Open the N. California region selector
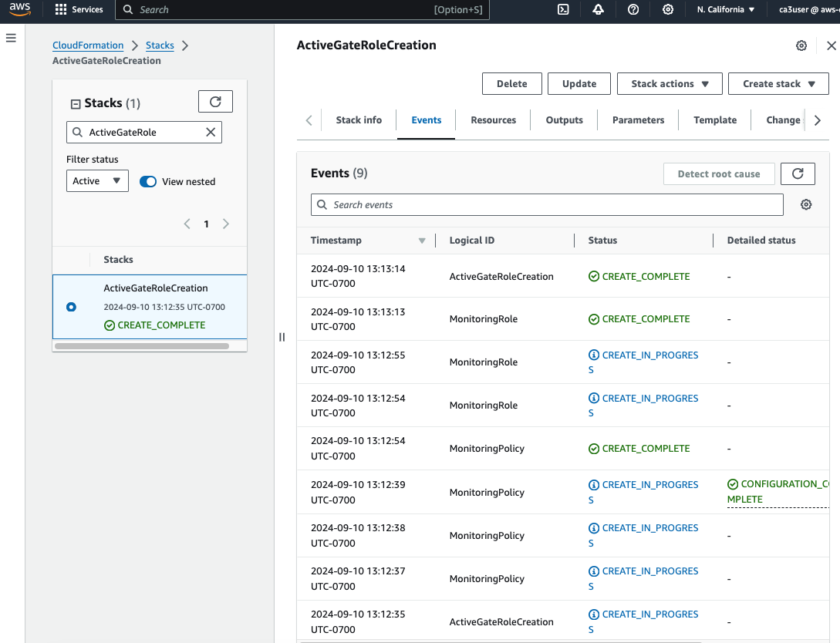Screen dimensions: 840x643 pyautogui.click(x=725, y=9)
